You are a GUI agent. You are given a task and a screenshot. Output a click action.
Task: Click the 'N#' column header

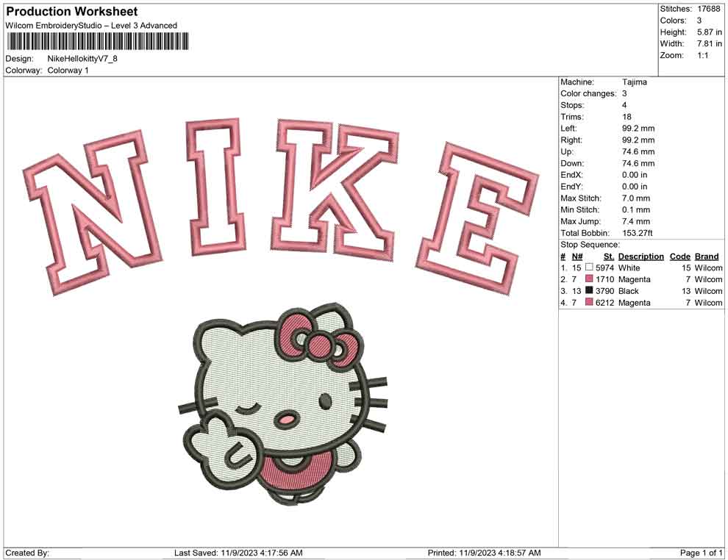(577, 256)
